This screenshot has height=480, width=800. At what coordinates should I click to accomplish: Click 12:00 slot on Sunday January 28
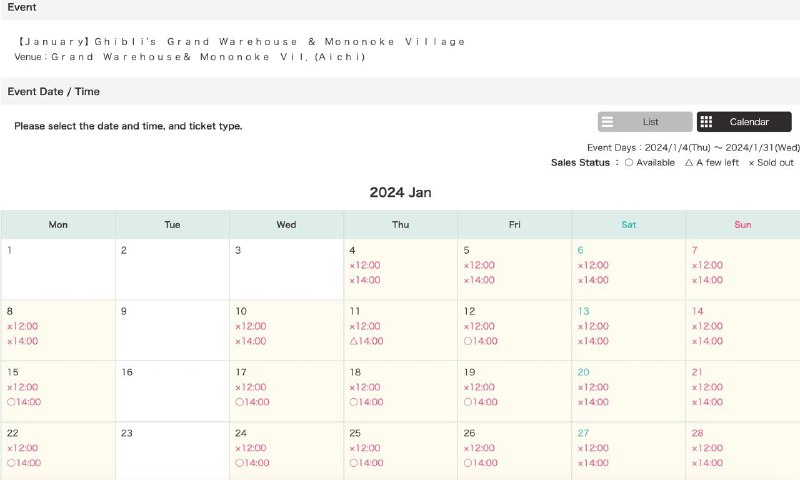707,448
